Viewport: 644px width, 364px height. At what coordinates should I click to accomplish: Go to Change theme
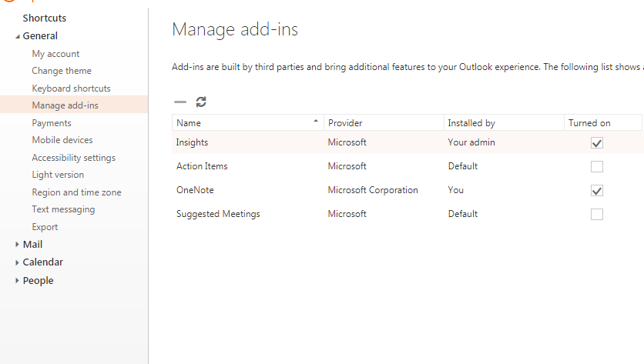click(62, 71)
